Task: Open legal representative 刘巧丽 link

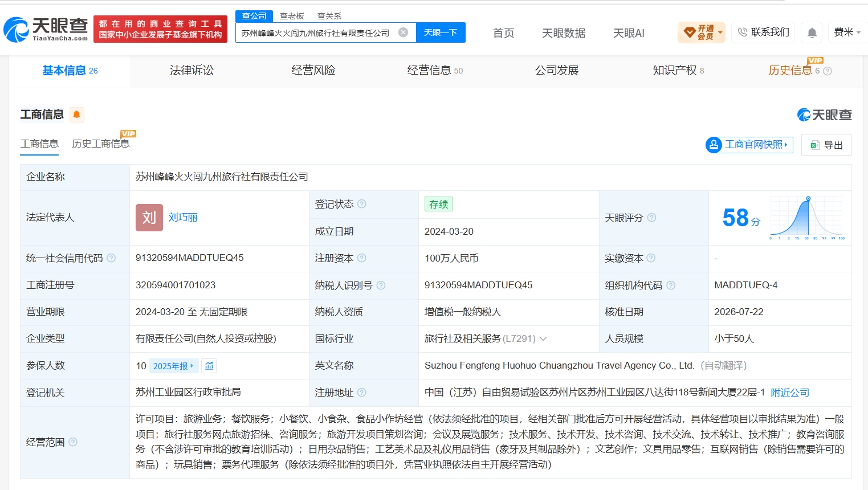Action: point(183,218)
